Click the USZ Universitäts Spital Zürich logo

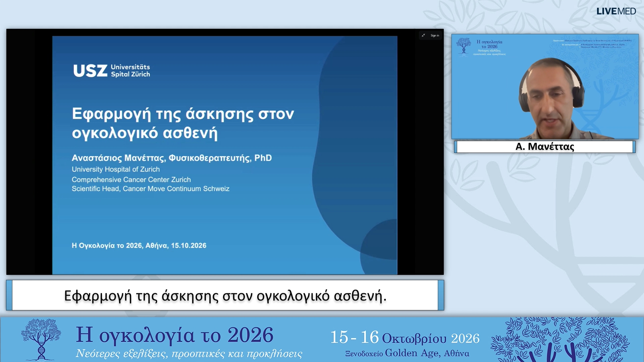pos(112,71)
